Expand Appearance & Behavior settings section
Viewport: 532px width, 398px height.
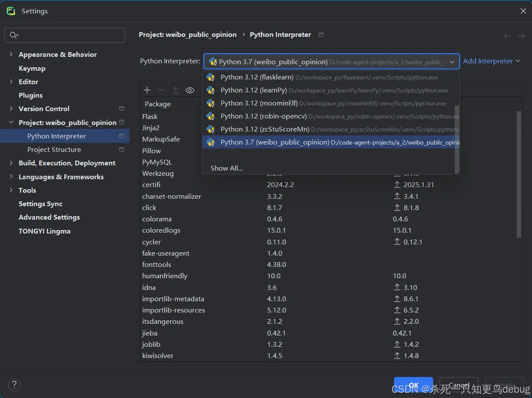(11, 54)
